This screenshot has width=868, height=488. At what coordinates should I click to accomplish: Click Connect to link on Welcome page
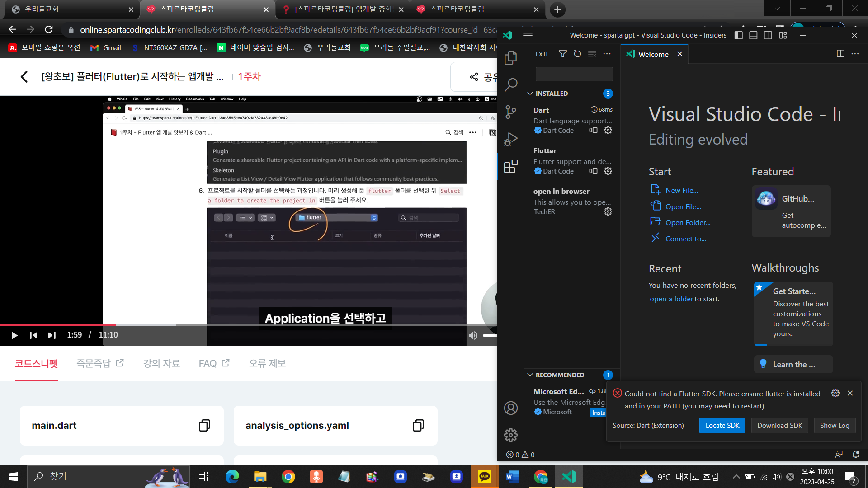(685, 239)
